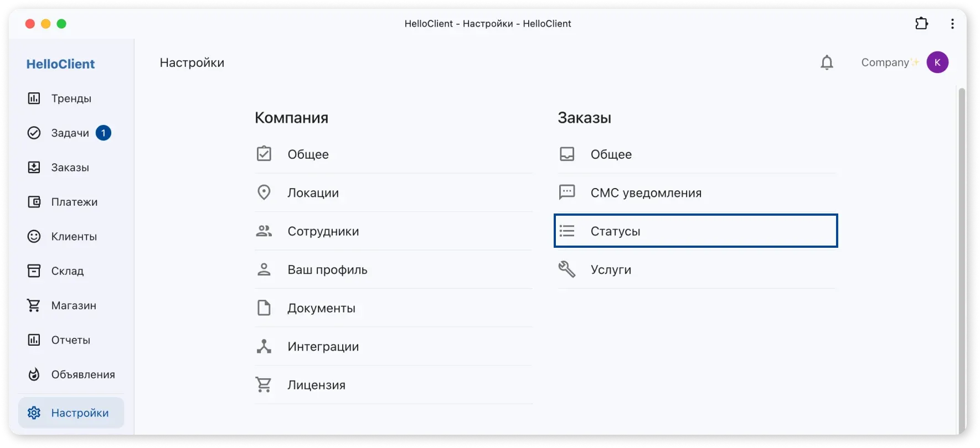The height and width of the screenshot is (448, 980).
Task: Click the Объявления flame icon
Action: (34, 374)
